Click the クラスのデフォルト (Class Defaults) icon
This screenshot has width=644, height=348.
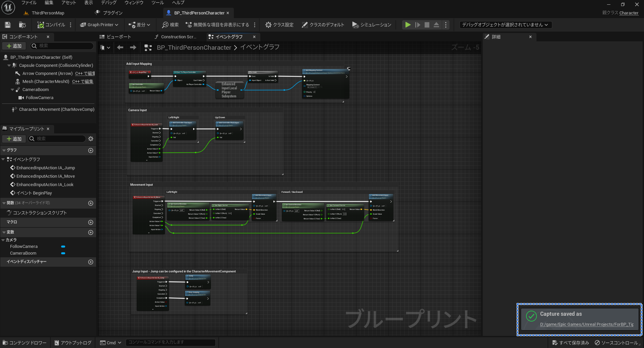coord(305,25)
